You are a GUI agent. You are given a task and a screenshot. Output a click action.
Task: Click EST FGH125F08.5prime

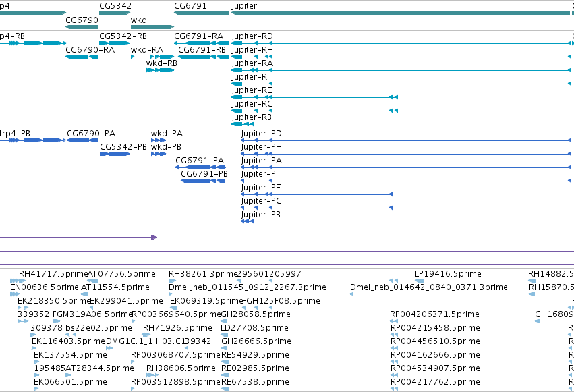281,301
